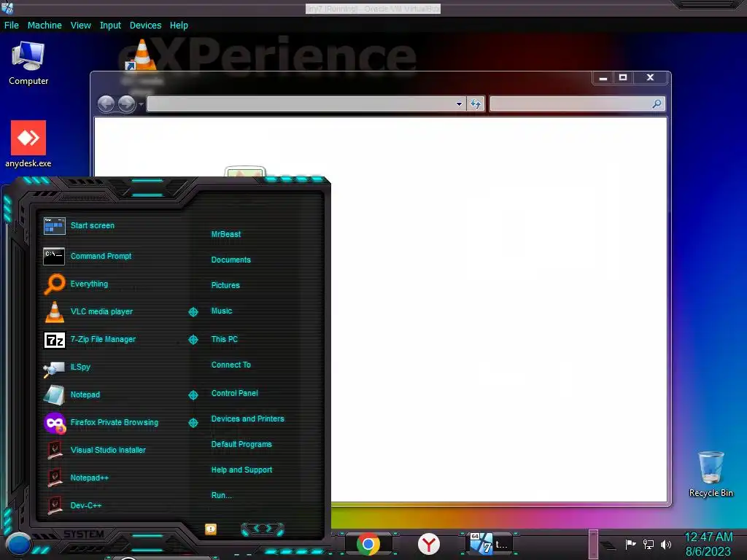Screen dimensions: 747x560
Task: Open the network tray icon
Action: (x=649, y=544)
